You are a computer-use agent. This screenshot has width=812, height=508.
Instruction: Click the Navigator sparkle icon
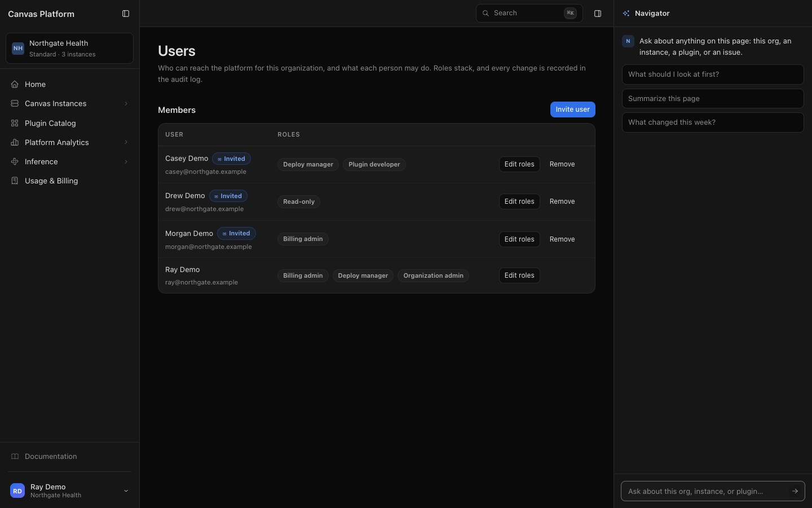626,14
